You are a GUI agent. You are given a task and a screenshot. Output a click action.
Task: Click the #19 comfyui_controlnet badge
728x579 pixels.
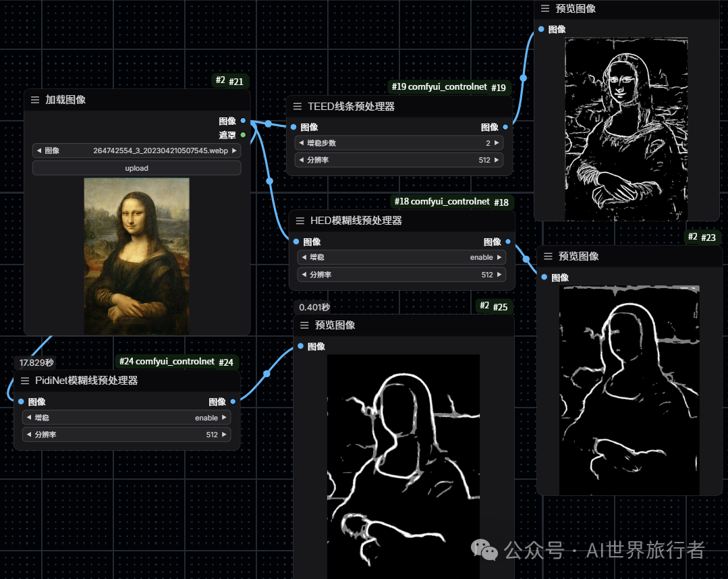tap(449, 87)
